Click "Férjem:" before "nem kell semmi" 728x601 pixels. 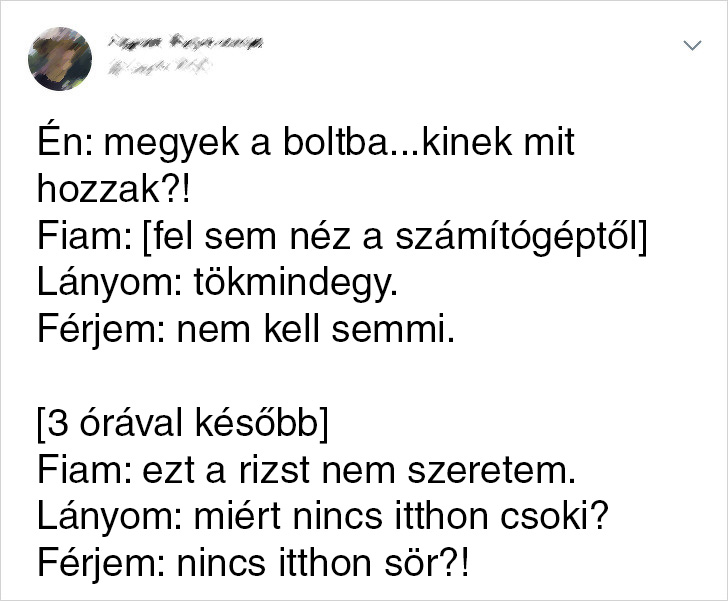tap(101, 331)
